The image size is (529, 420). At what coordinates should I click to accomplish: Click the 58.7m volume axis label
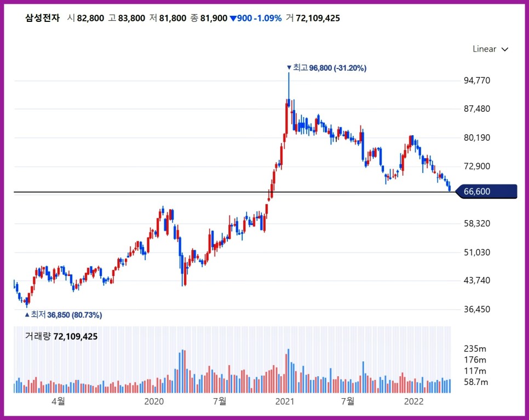click(x=476, y=382)
